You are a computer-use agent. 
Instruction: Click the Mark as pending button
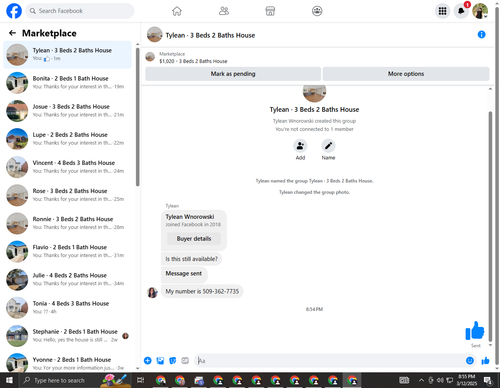click(233, 74)
